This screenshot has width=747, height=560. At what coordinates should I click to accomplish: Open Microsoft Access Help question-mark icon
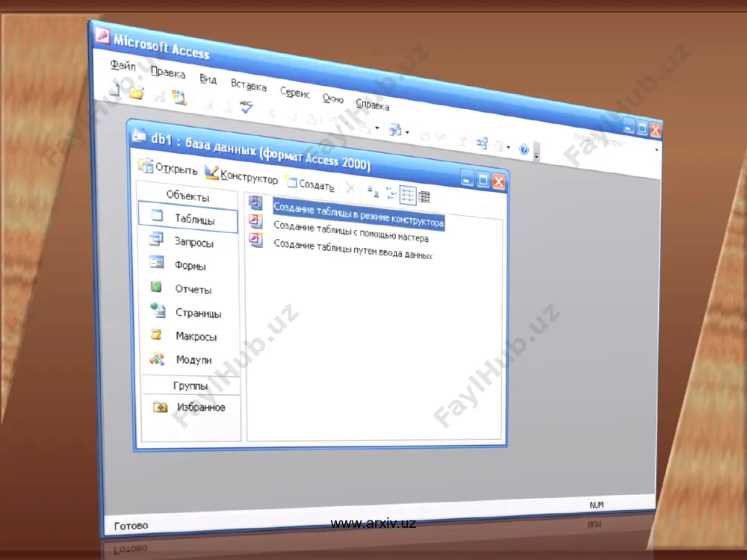524,149
